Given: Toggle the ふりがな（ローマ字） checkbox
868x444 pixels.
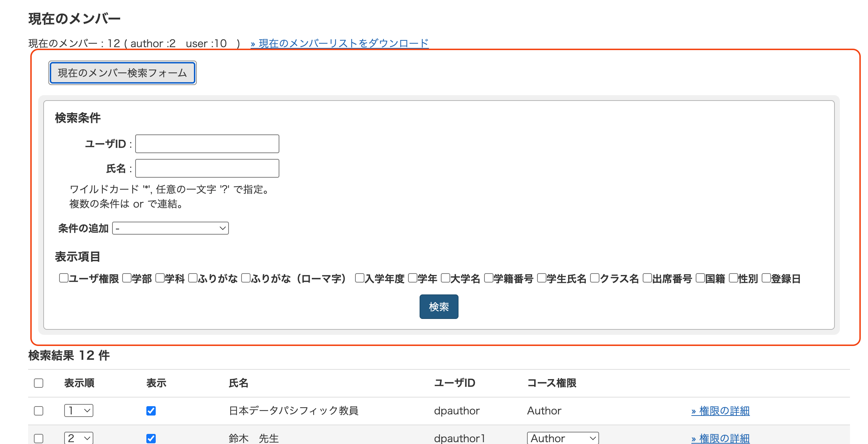Looking at the screenshot, I should tap(246, 278).
